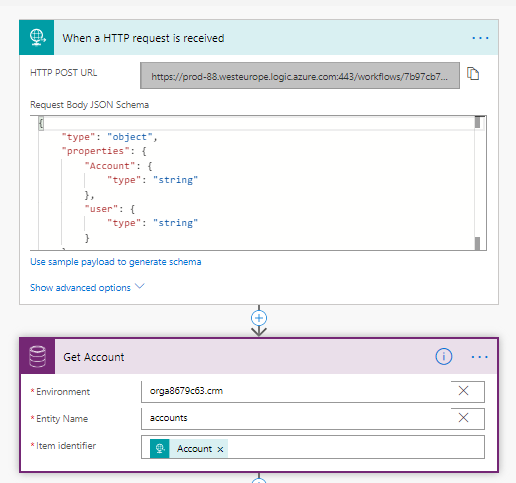Click Use sample payload to generate schema
The image size is (516, 483).
(x=116, y=262)
